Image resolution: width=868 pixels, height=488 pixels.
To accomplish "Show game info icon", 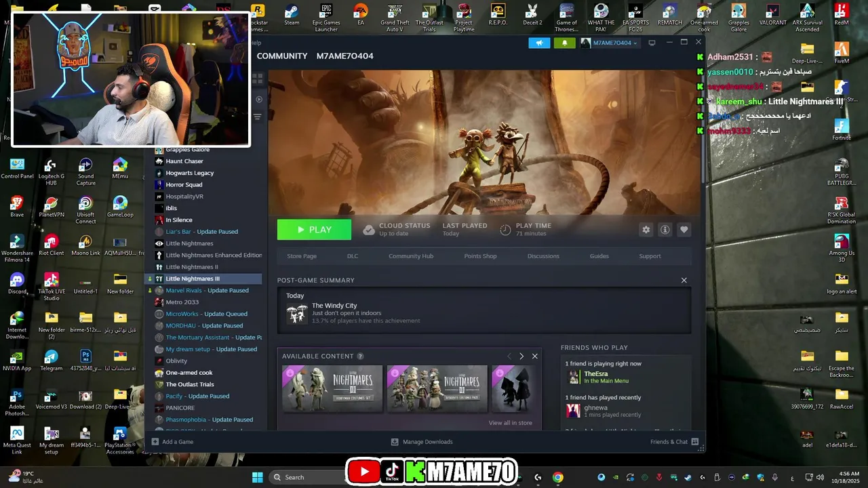I will click(665, 230).
